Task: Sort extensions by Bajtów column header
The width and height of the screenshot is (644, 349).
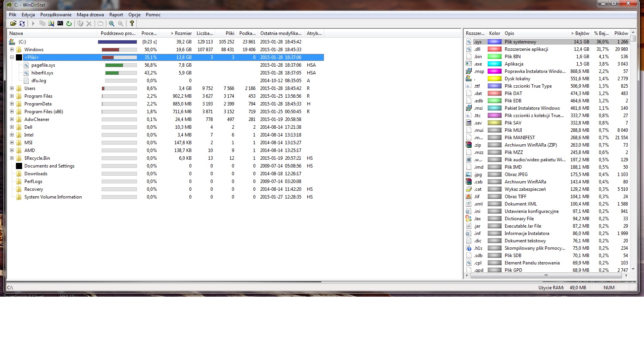Action: click(x=580, y=33)
